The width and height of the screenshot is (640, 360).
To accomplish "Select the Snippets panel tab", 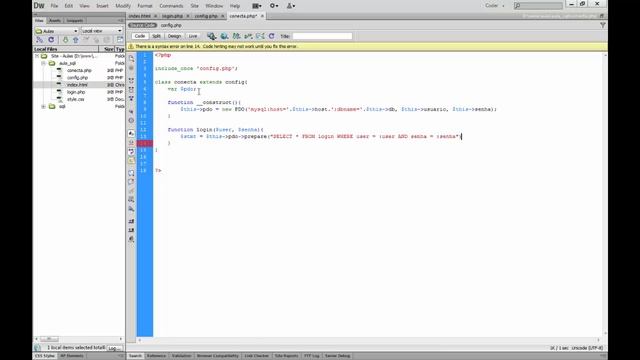I will (x=74, y=20).
